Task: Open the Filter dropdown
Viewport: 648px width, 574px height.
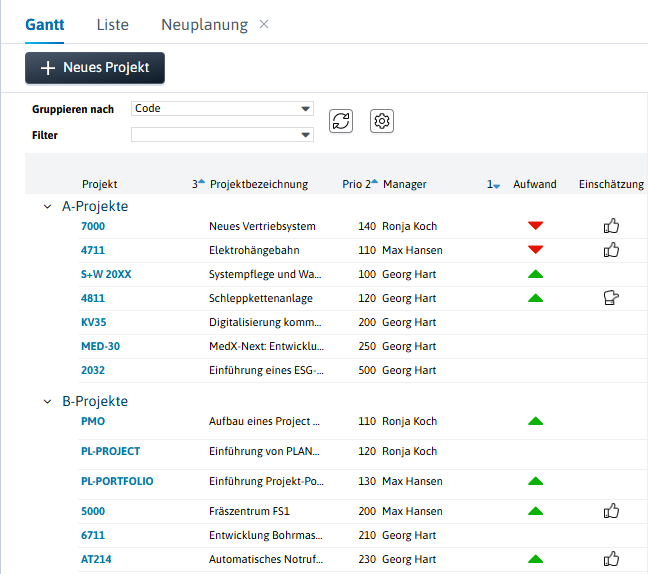Action: [222, 134]
